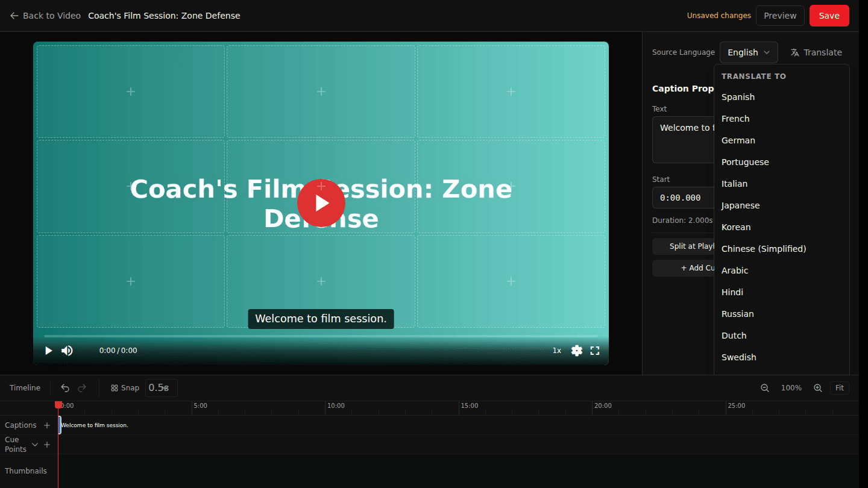Expand the Cue Points chevron
Viewport: 868px width, 488px height.
click(35, 445)
